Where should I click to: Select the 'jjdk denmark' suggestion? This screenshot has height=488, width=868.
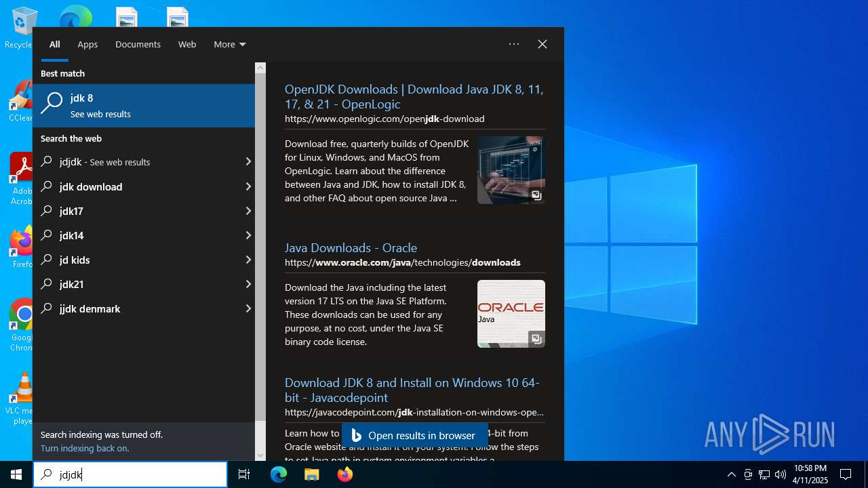[144, 308]
